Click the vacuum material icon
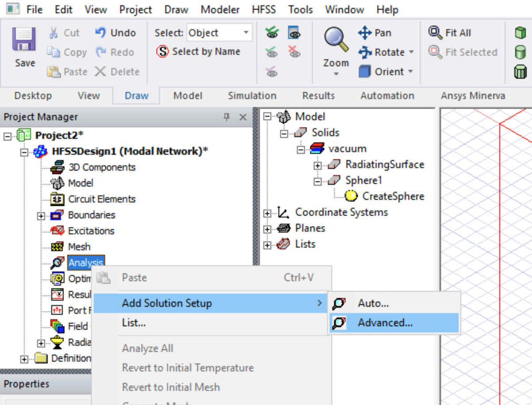The width and height of the screenshot is (532, 405). 317,149
